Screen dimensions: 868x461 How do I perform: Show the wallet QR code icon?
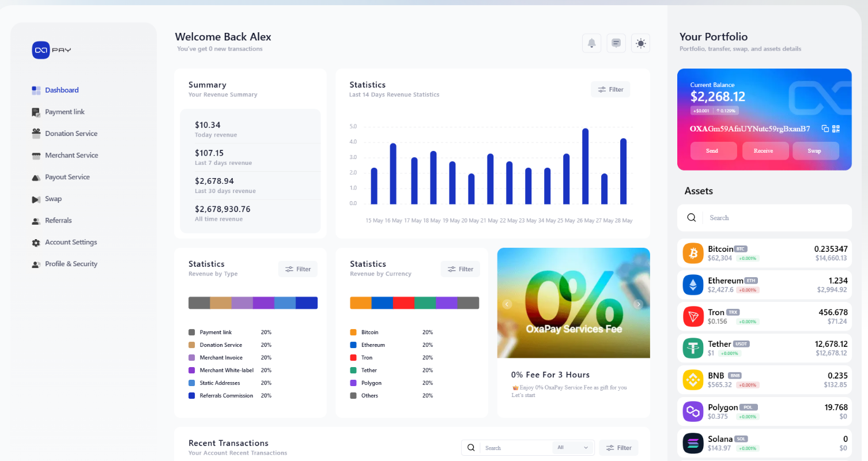pos(836,129)
